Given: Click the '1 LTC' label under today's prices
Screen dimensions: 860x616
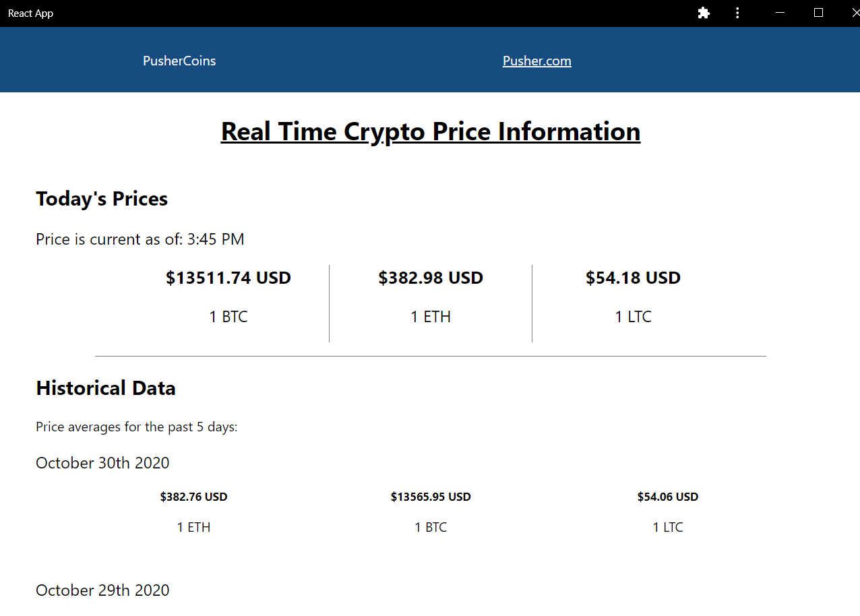Looking at the screenshot, I should click(x=633, y=317).
